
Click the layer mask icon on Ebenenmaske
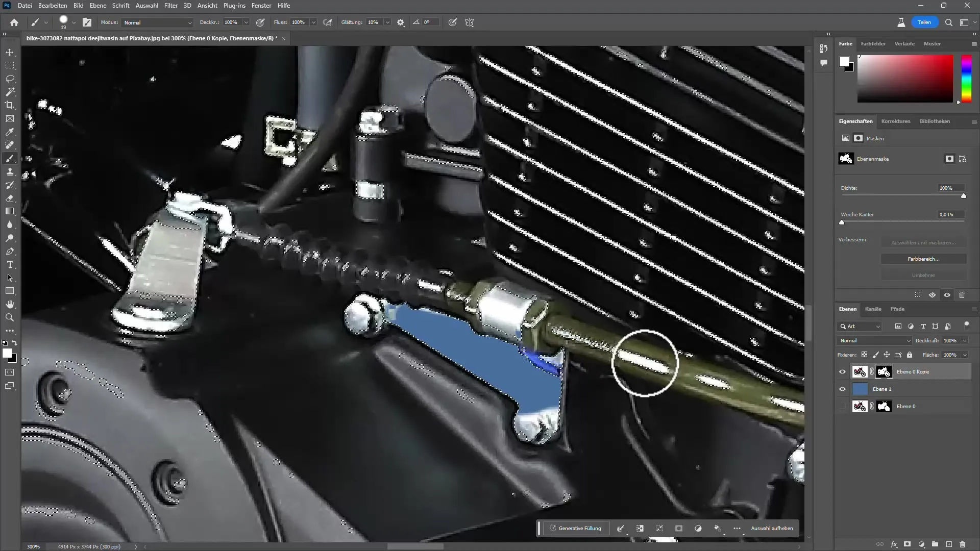949,159
